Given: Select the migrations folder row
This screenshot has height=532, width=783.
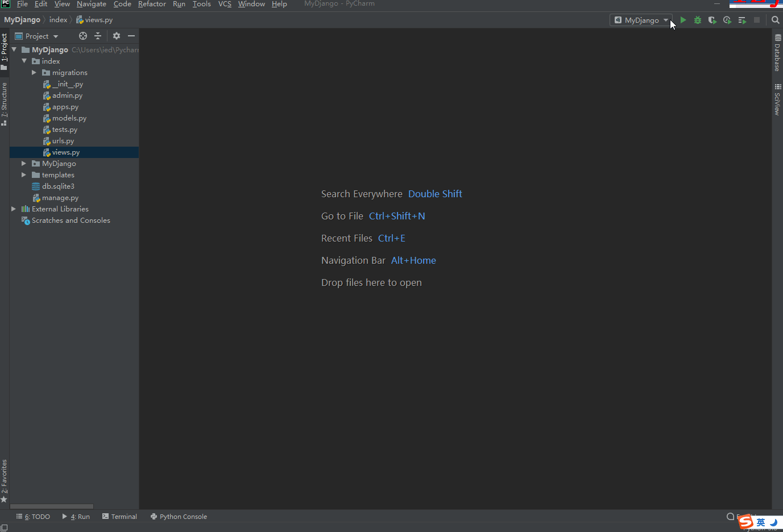Looking at the screenshot, I should [x=74, y=72].
